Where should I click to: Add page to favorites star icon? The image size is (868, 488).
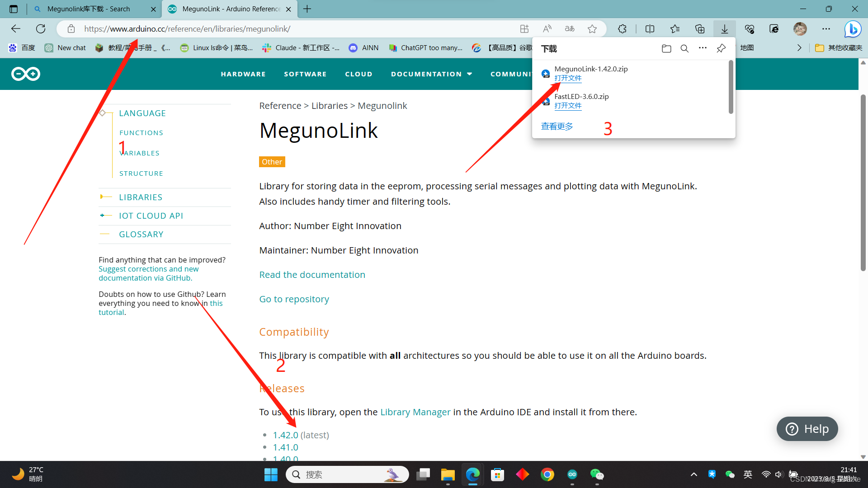coord(592,29)
